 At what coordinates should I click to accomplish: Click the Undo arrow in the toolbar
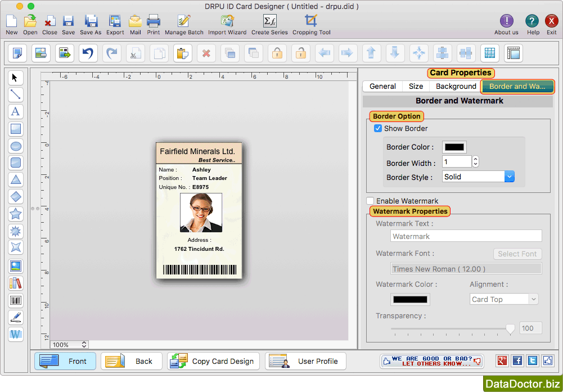[88, 53]
